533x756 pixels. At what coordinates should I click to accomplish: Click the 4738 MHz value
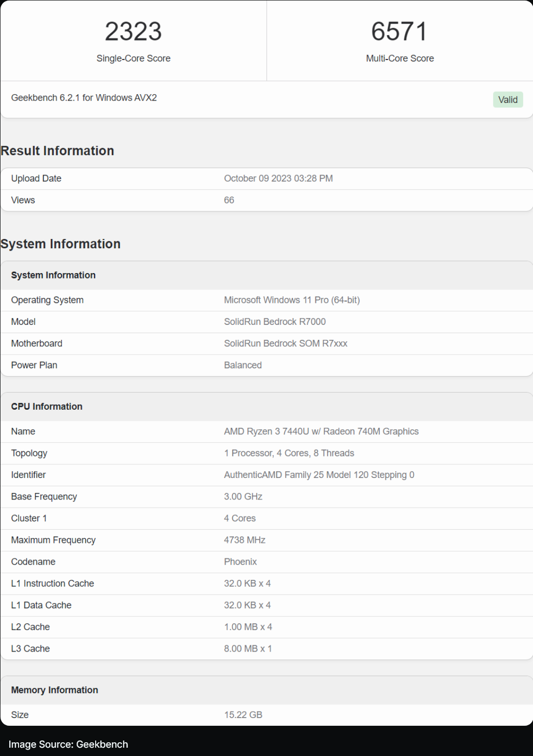[x=245, y=540]
